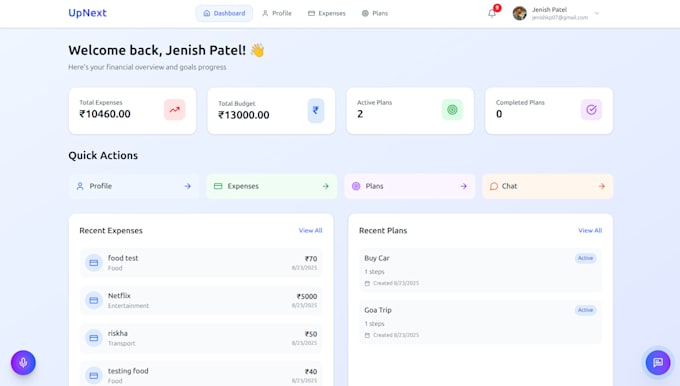
Task: Open the Plans nav tab
Action: click(375, 13)
